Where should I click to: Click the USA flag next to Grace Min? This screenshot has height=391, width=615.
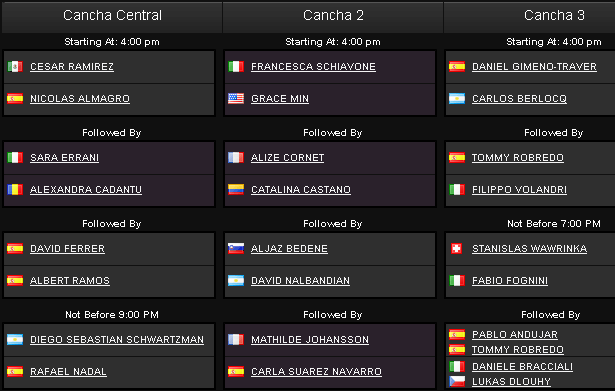236,98
